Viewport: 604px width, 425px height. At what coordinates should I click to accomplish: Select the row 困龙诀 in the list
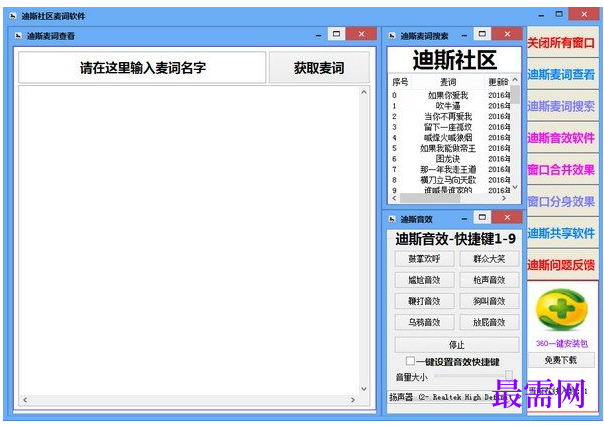click(450, 159)
